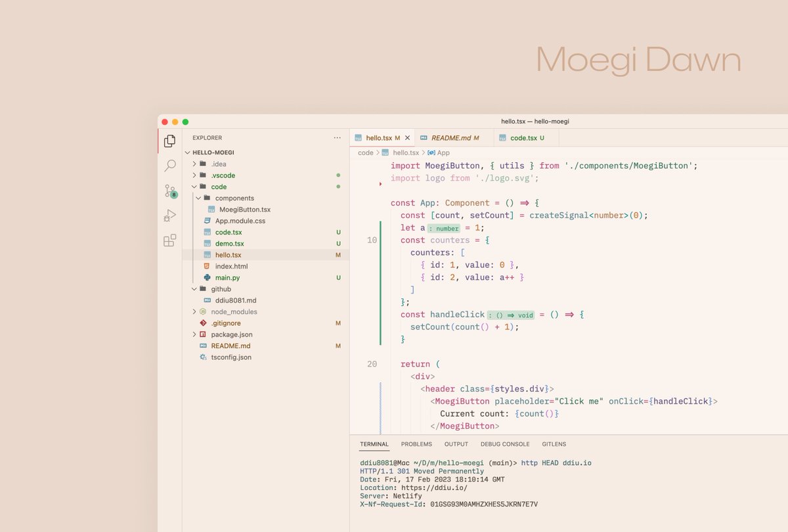Viewport: 788px width, 532px height.
Task: Open the Run and Debug view
Action: click(x=170, y=215)
